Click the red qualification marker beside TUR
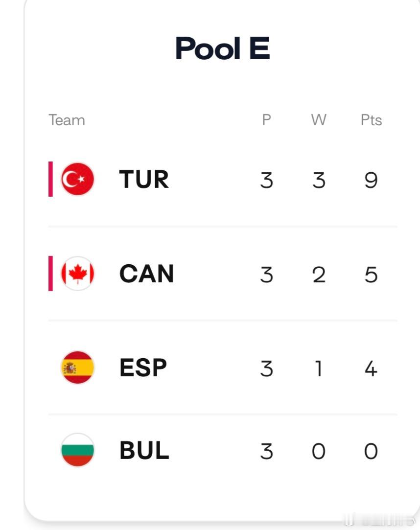The height and width of the screenshot is (530, 420). 51,179
